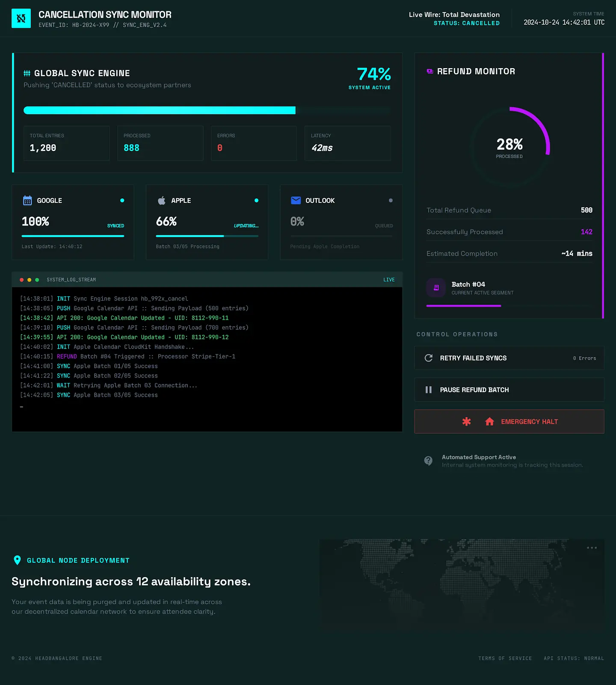Open the Terms of Service link

click(x=505, y=658)
